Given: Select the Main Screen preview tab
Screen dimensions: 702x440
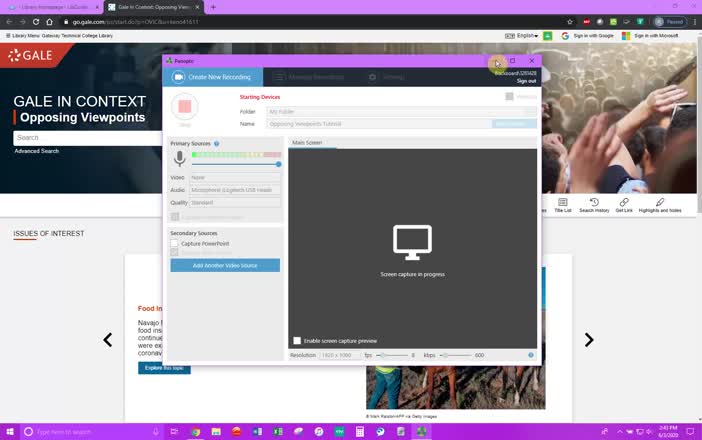Looking at the screenshot, I should [x=306, y=143].
